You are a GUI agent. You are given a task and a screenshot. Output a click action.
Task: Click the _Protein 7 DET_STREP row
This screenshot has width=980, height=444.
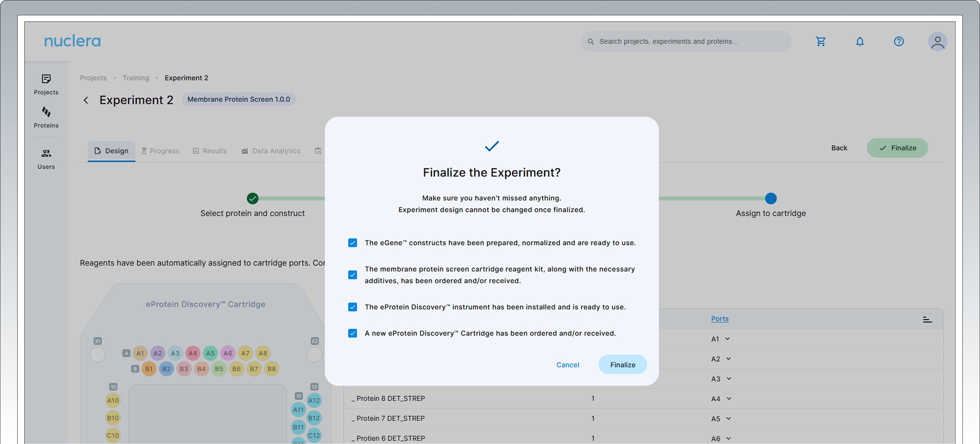tap(643, 419)
